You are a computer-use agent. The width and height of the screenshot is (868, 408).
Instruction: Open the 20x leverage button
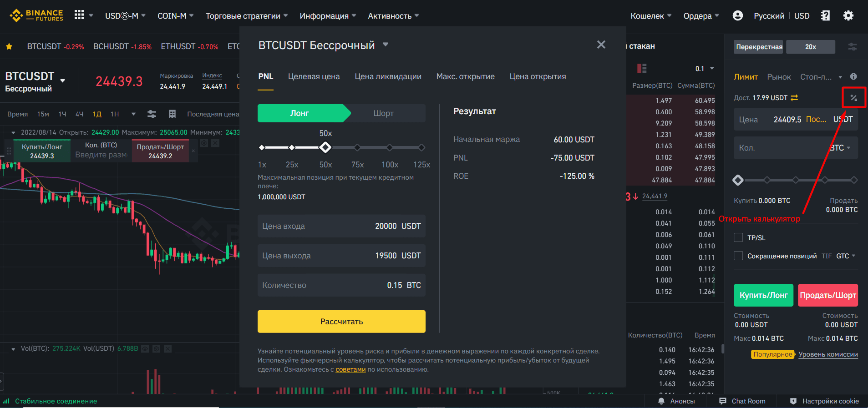[811, 47]
